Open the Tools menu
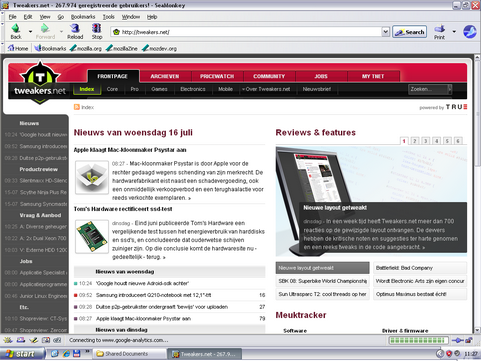481x361 pixels. point(108,17)
